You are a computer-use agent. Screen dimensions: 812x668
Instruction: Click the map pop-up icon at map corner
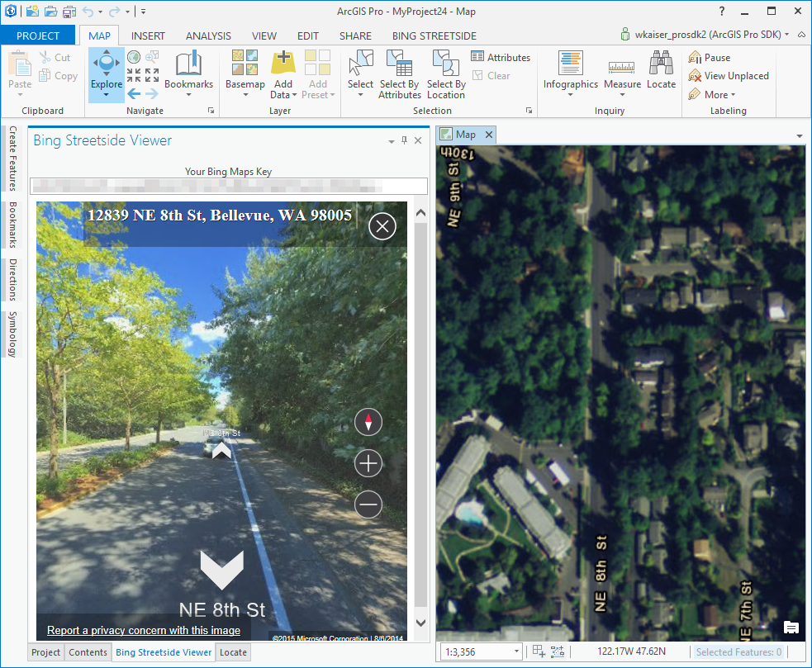click(791, 627)
